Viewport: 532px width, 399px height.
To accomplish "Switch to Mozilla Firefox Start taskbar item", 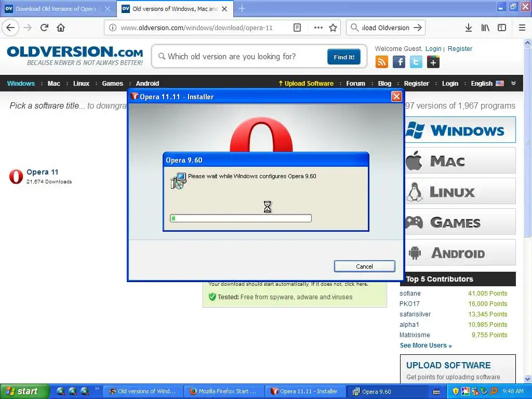I will pos(224,391).
